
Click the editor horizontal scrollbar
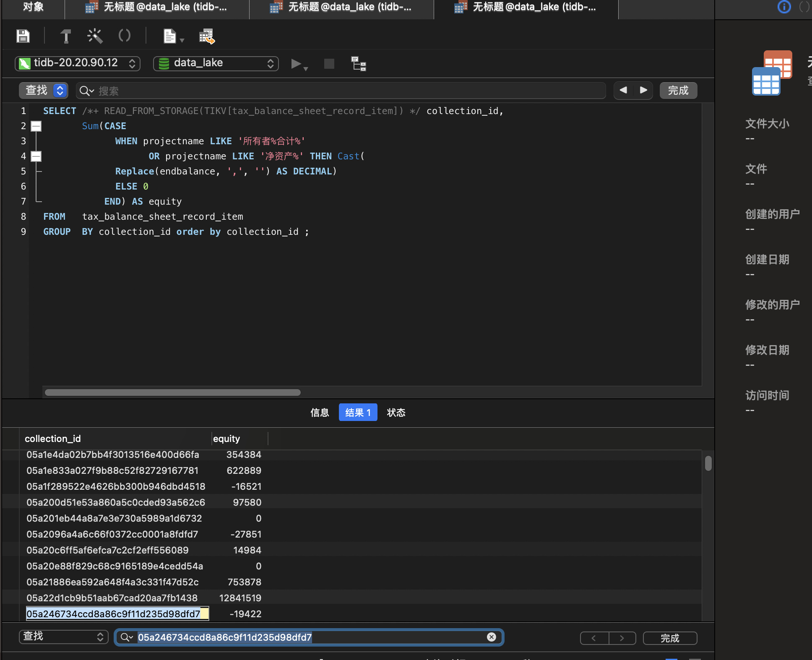[x=173, y=392]
